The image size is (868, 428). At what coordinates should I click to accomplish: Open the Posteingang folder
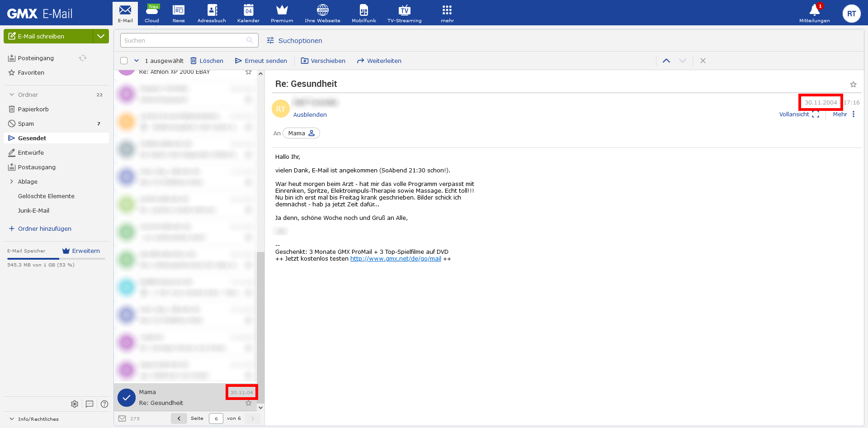pyautogui.click(x=36, y=58)
